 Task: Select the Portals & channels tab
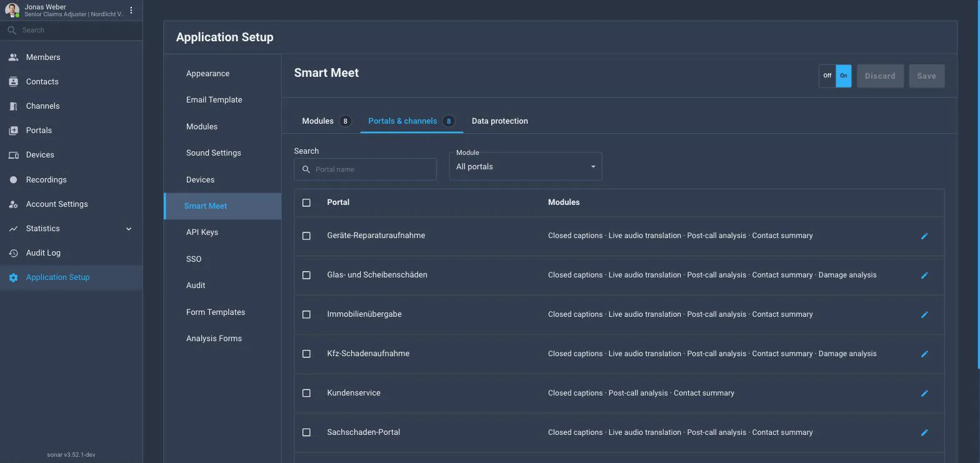click(x=411, y=121)
